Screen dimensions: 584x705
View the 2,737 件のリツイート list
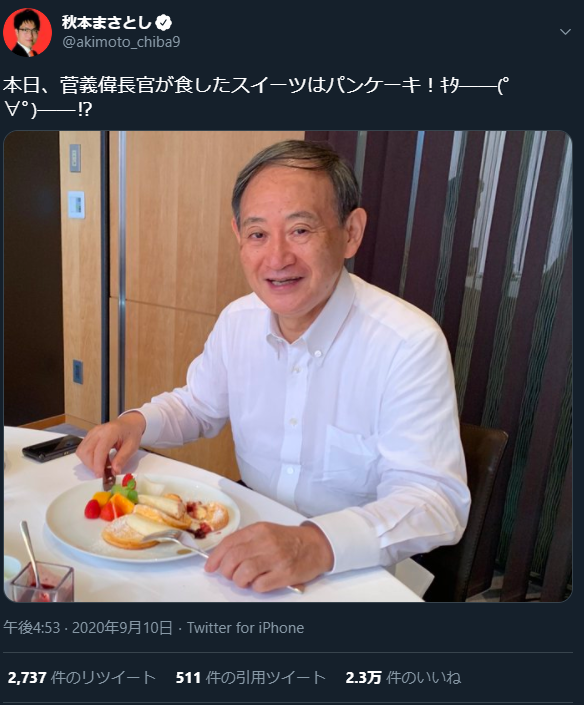click(x=81, y=678)
